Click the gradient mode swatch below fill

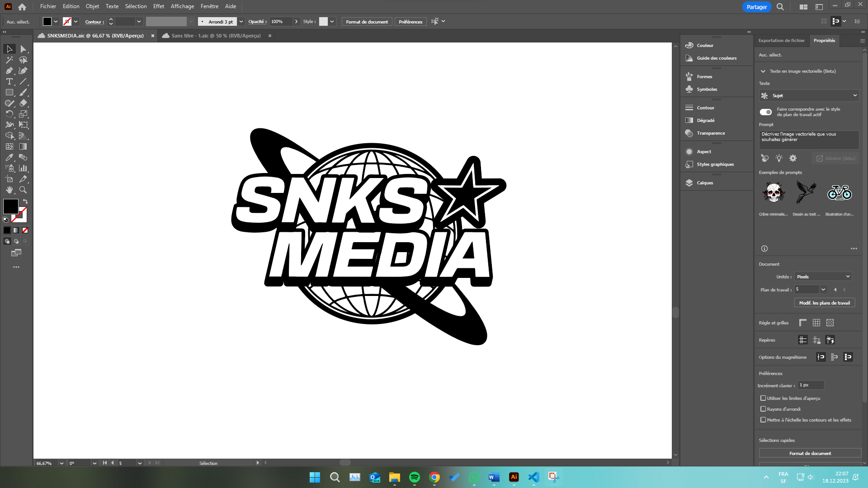pos(16,230)
